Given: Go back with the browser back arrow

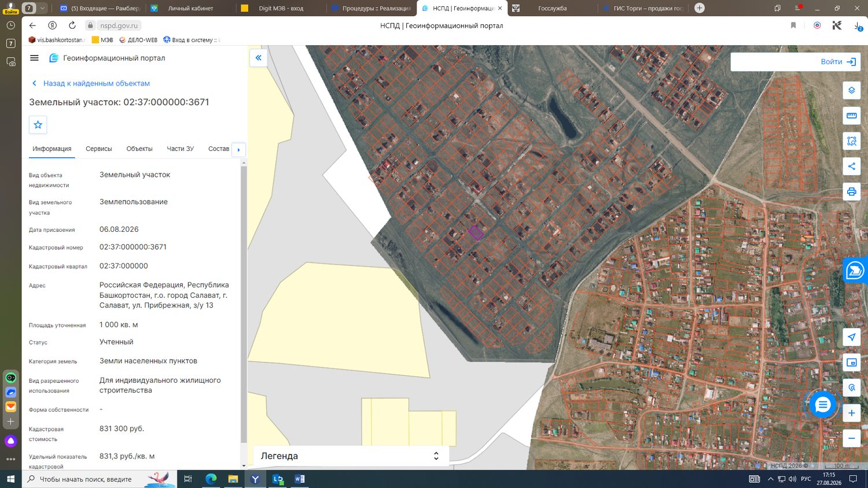Looking at the screenshot, I should click(32, 25).
